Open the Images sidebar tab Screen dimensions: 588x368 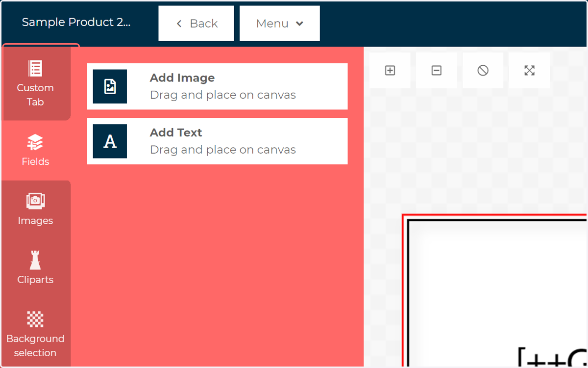click(36, 210)
